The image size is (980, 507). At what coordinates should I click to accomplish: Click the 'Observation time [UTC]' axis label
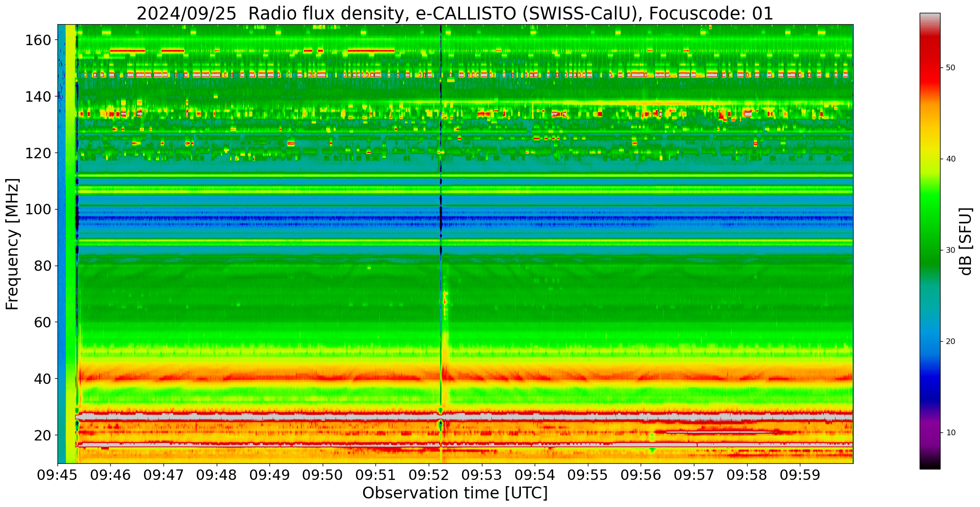coord(455,493)
